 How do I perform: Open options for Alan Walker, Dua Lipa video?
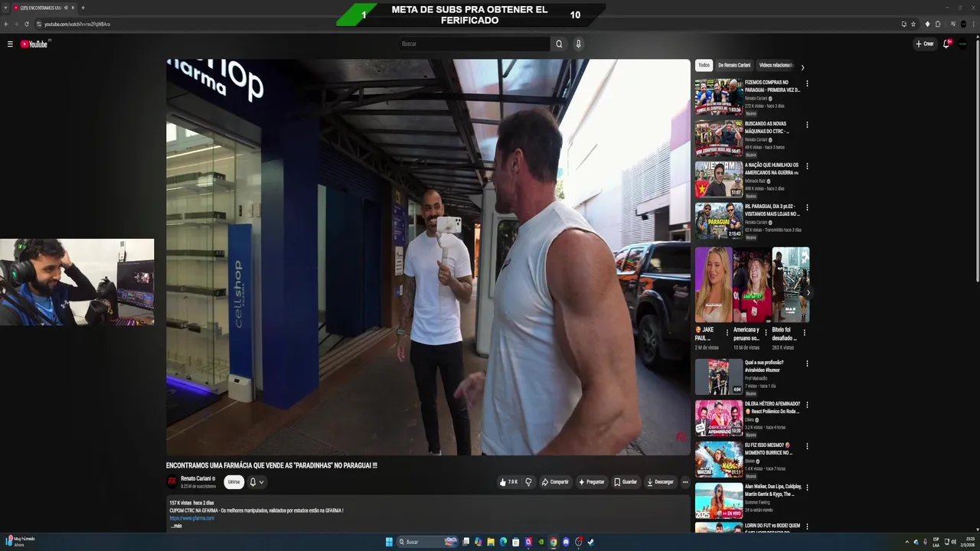pyautogui.click(x=807, y=487)
